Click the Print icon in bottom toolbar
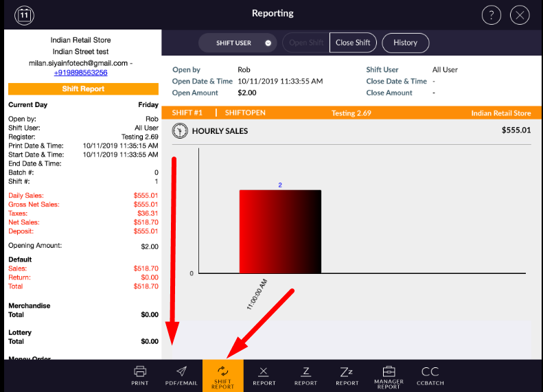Viewport: 543px width, 392px height. click(140, 375)
